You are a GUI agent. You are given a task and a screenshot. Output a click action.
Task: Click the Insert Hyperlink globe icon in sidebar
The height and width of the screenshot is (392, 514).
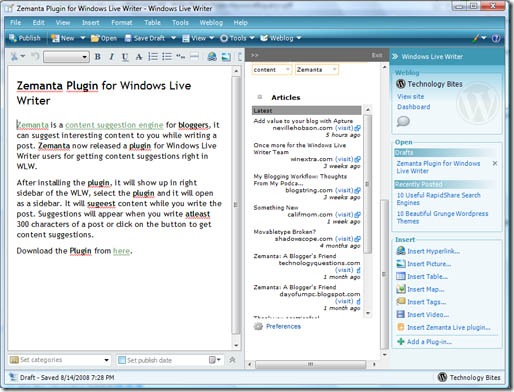[400, 251]
